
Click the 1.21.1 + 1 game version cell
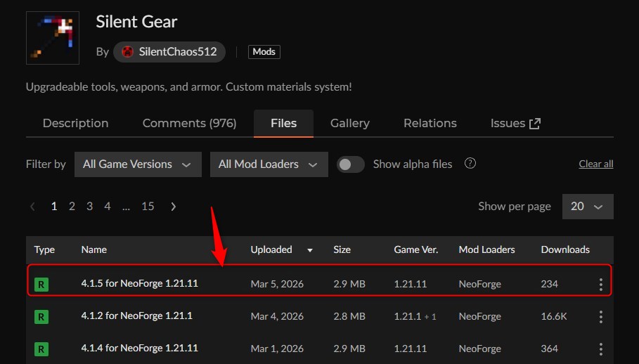[x=415, y=316]
